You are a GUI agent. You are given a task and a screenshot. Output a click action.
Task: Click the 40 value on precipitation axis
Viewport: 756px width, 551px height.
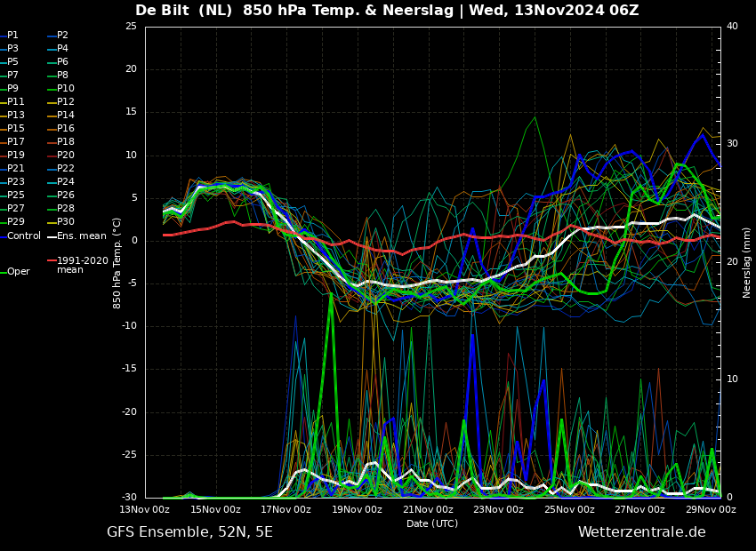point(732,27)
